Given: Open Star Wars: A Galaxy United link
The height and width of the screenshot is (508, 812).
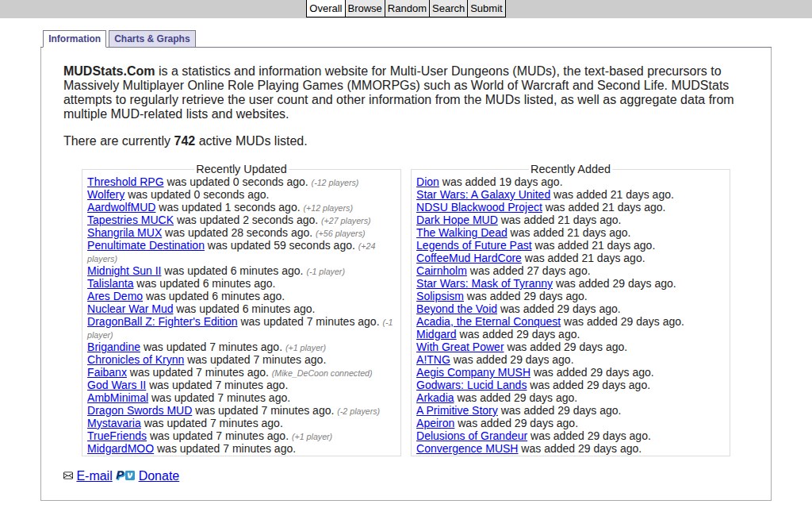Looking at the screenshot, I should coord(483,195).
